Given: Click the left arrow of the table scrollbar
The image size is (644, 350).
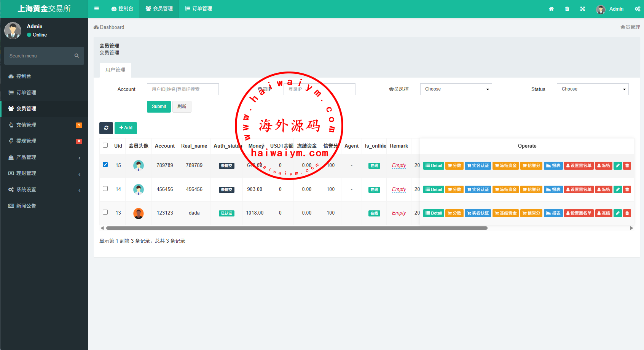Looking at the screenshot, I should (102, 228).
